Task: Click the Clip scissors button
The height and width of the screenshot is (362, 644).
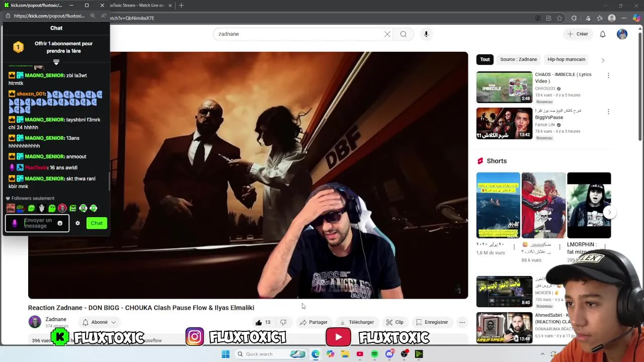Action: pyautogui.click(x=395, y=322)
